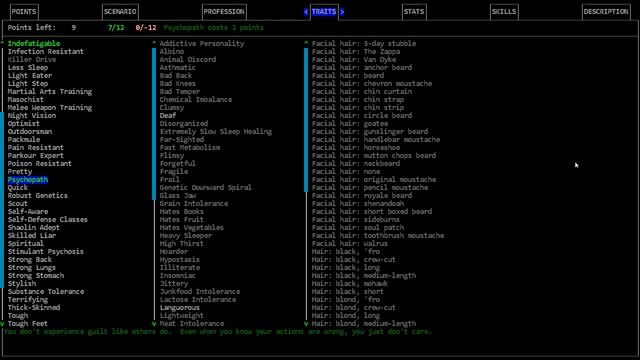640x360 pixels.
Task: Select the Heavy Sleeper trait
Action: [186, 236]
